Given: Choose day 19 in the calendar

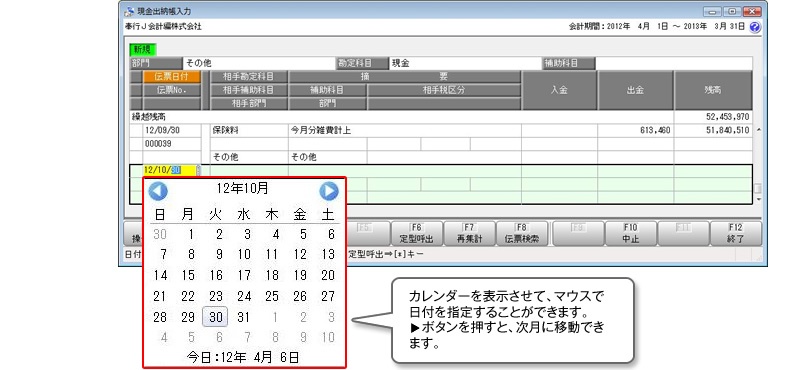Looking at the screenshot, I should coord(300,276).
